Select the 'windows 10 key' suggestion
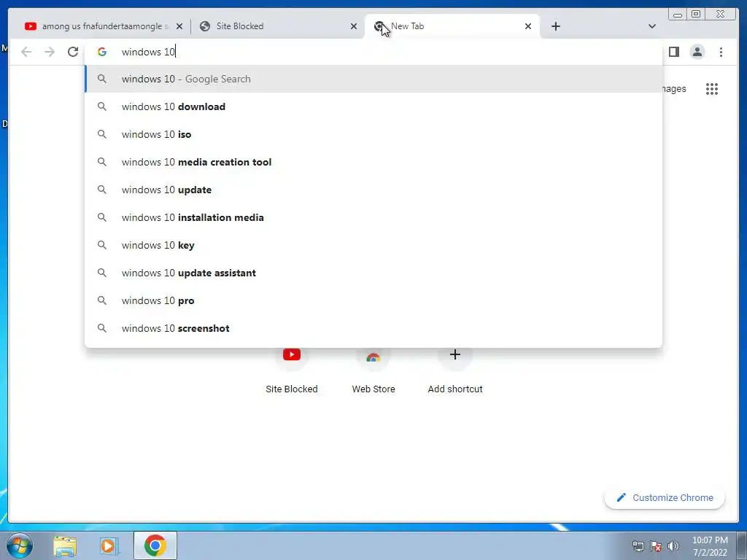747x560 pixels. point(373,245)
